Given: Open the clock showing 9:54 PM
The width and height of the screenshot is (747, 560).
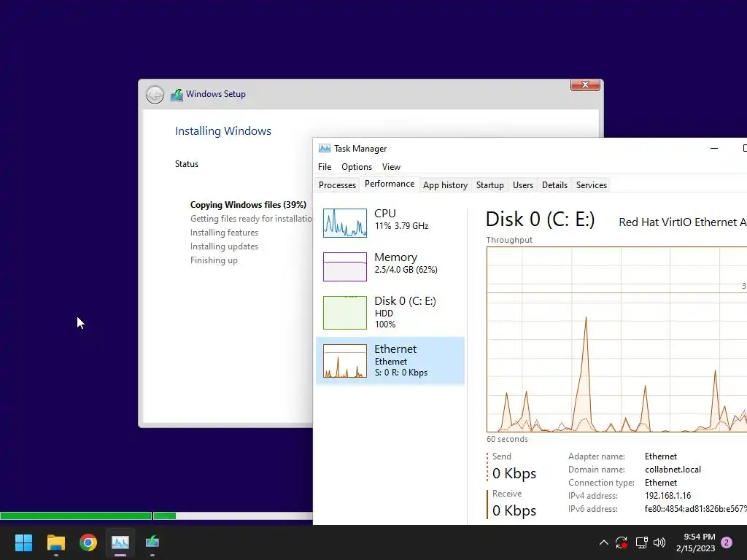Looking at the screenshot, I should click(695, 542).
